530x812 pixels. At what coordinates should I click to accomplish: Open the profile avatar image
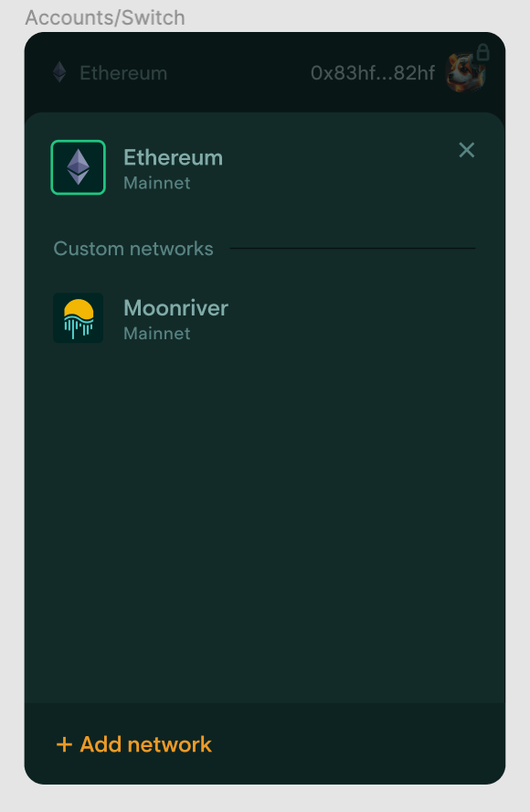465,73
